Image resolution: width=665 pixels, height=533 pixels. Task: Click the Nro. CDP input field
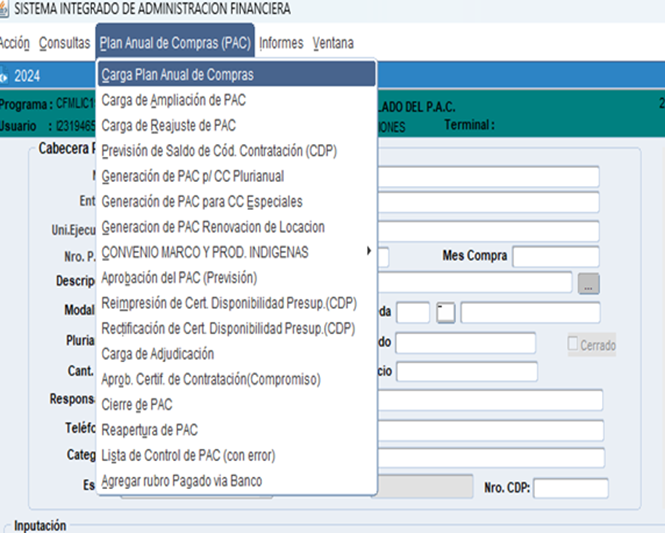tap(571, 488)
